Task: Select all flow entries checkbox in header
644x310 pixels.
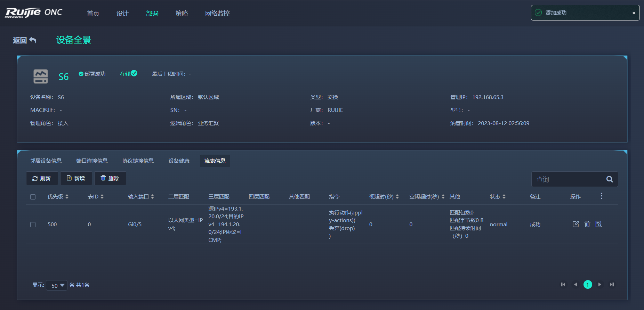Action: click(x=33, y=197)
